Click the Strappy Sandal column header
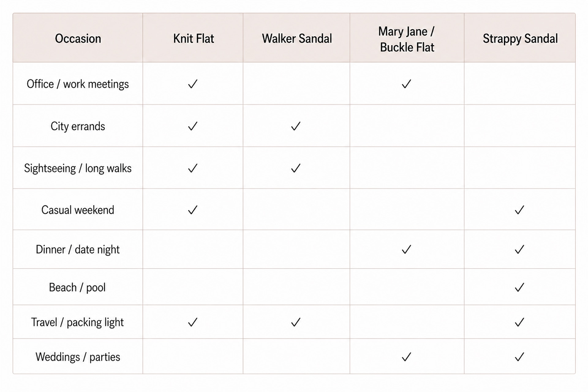Screen dimensions: 588x392 (520, 39)
